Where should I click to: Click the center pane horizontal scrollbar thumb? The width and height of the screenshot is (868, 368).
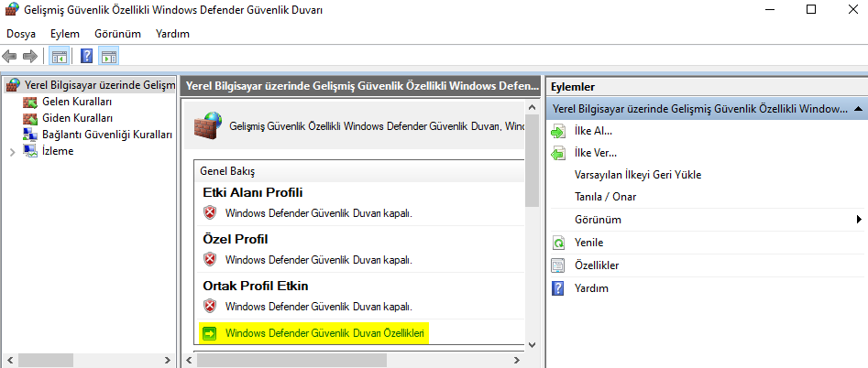(x=291, y=361)
